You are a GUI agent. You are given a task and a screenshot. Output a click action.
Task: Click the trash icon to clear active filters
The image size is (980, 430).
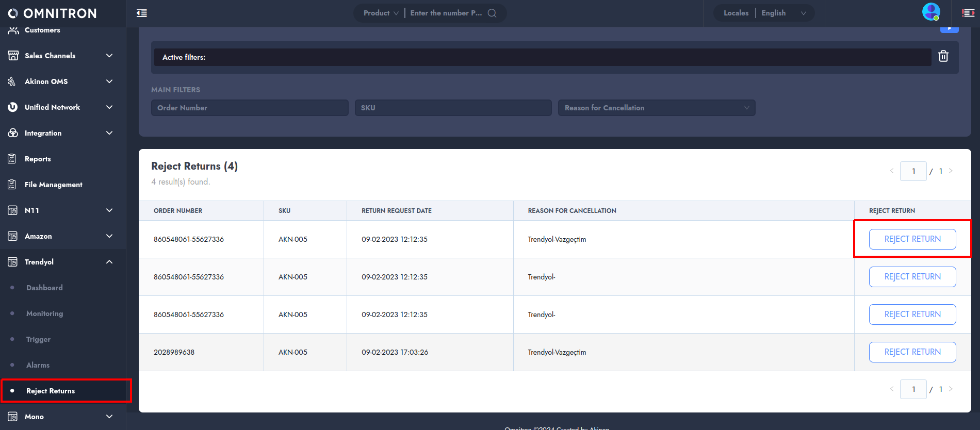tap(943, 56)
